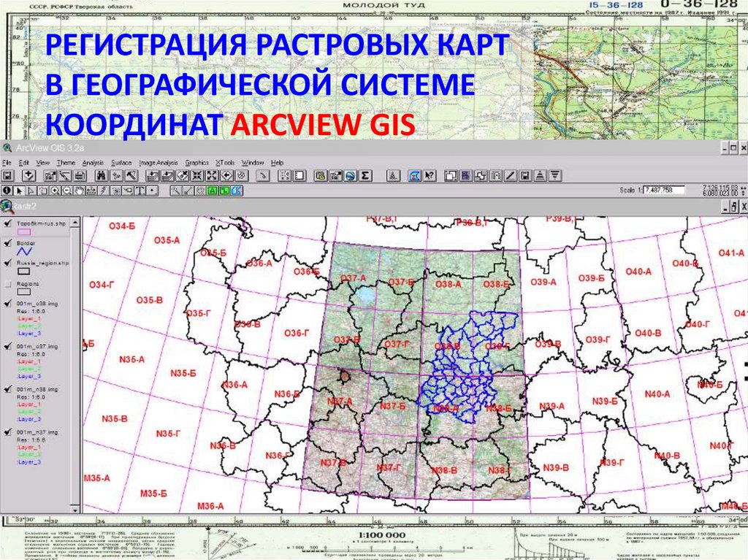Enable the Regions theme checkbox
The width and height of the screenshot is (748, 560).
click(x=7, y=284)
